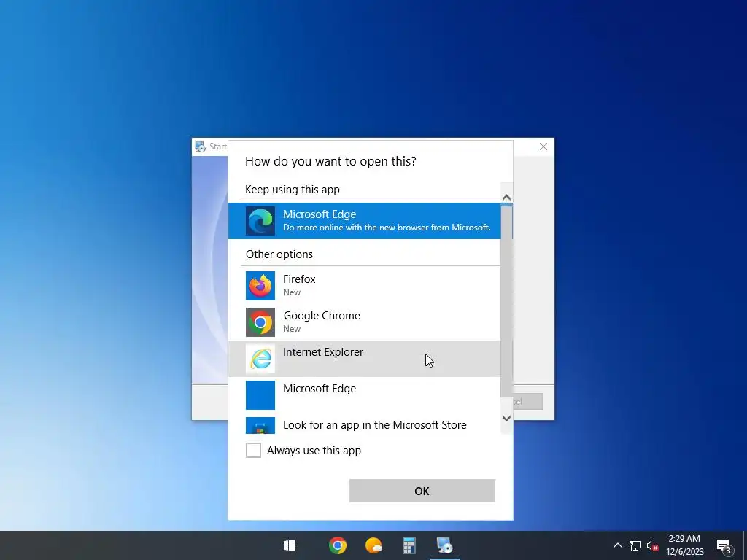Open Windows Start menu on taskbar

[290, 545]
